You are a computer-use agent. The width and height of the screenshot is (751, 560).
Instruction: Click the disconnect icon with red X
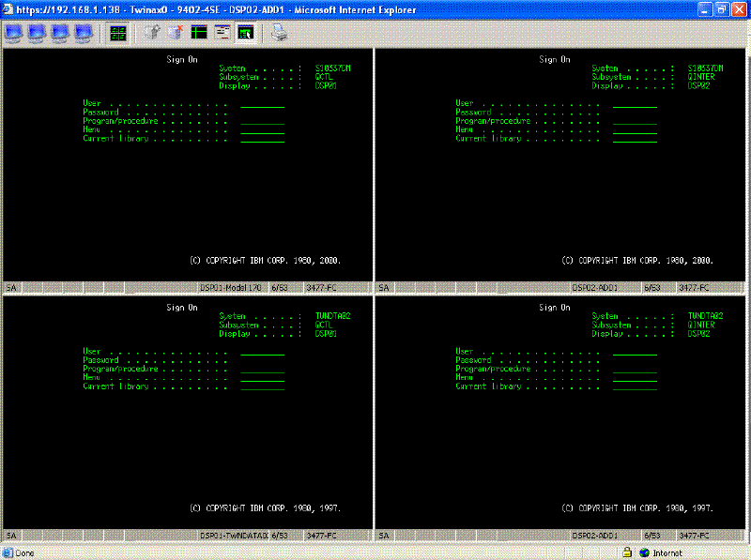coord(176,33)
